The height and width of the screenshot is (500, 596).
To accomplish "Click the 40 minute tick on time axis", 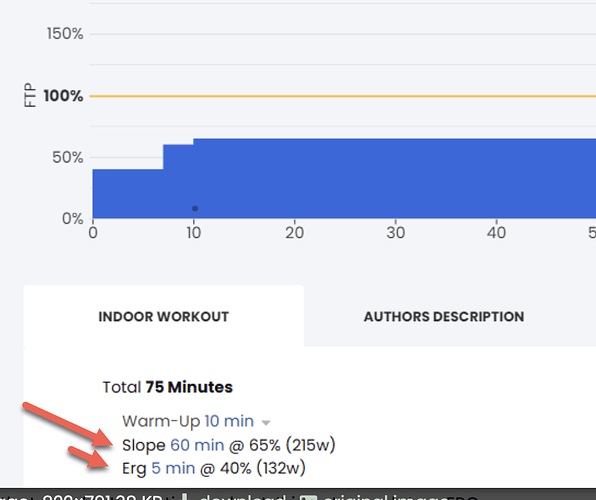I will (x=496, y=232).
